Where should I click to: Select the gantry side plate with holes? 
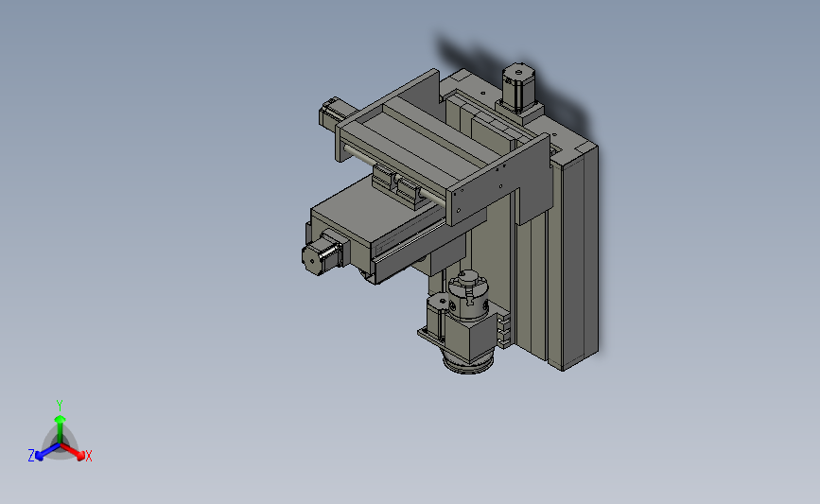498,180
